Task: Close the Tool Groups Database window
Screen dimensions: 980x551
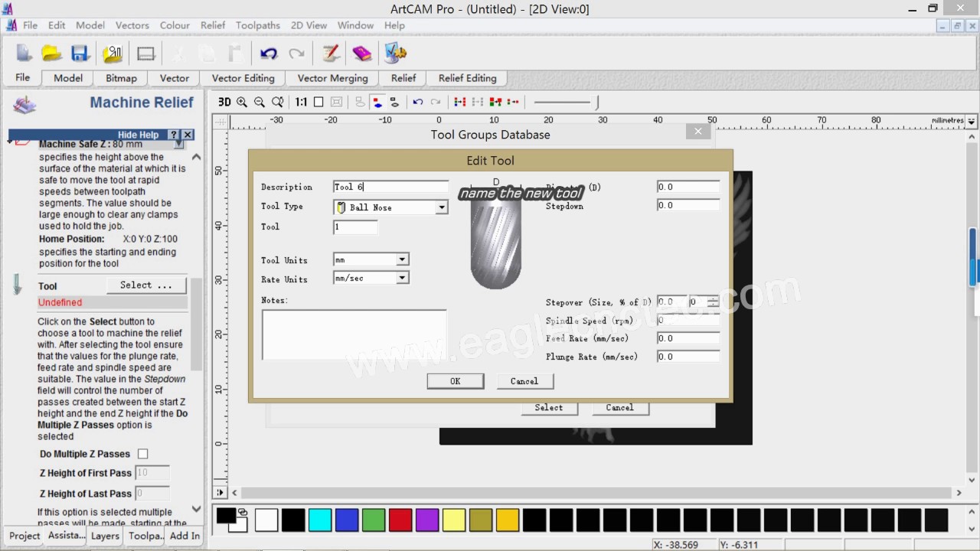Action: point(698,132)
